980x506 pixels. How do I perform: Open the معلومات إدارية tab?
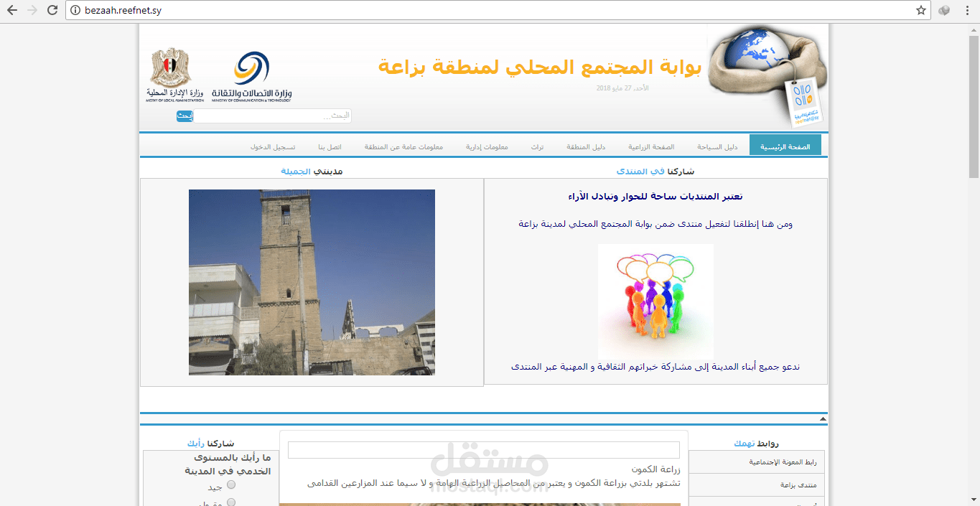click(x=486, y=146)
